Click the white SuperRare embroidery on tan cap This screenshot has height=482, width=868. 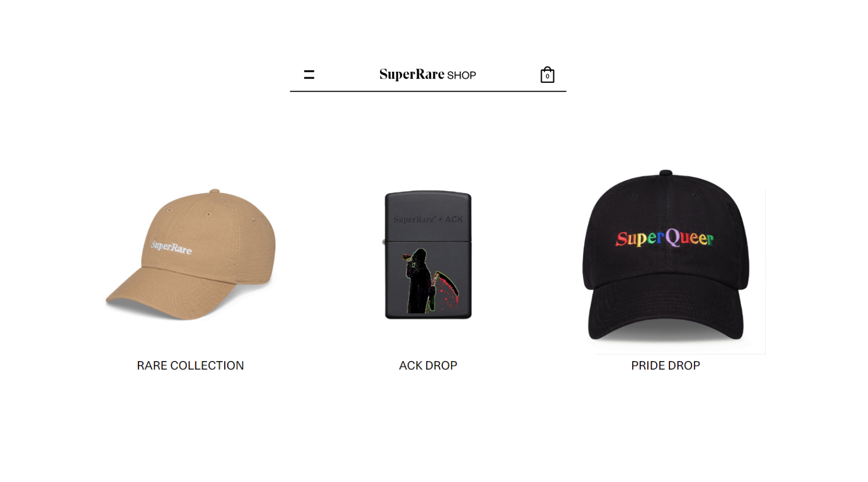pyautogui.click(x=171, y=247)
